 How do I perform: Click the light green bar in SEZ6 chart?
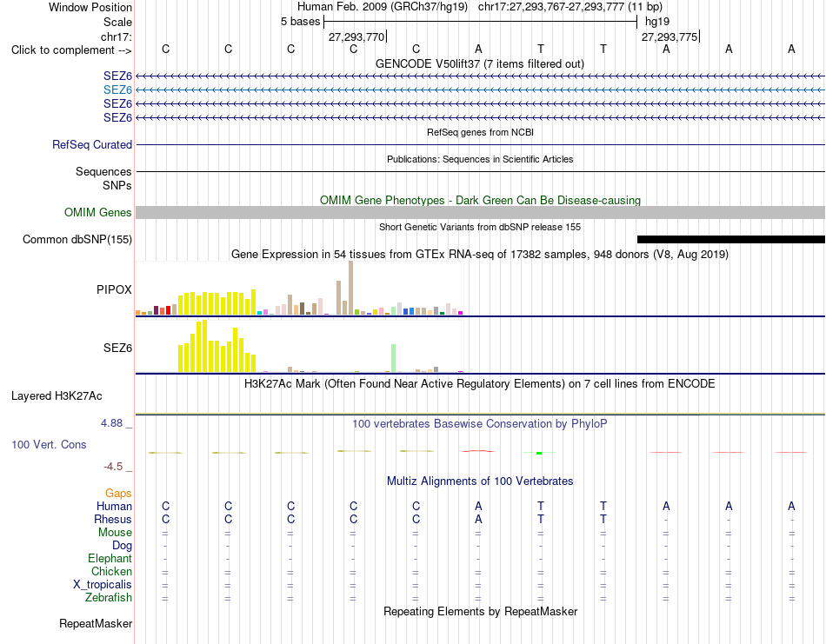pyautogui.click(x=394, y=358)
